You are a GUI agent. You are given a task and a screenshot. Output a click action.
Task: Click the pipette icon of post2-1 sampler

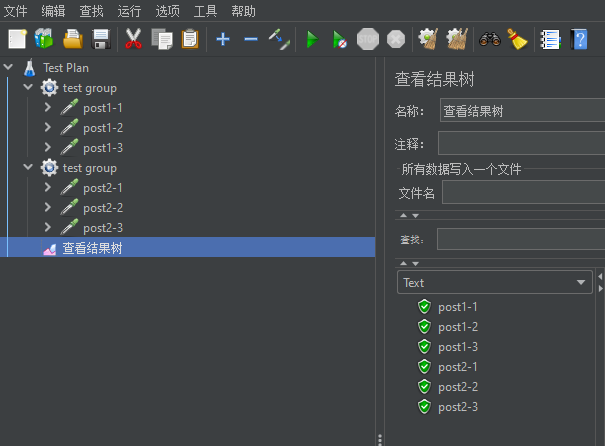(69, 188)
